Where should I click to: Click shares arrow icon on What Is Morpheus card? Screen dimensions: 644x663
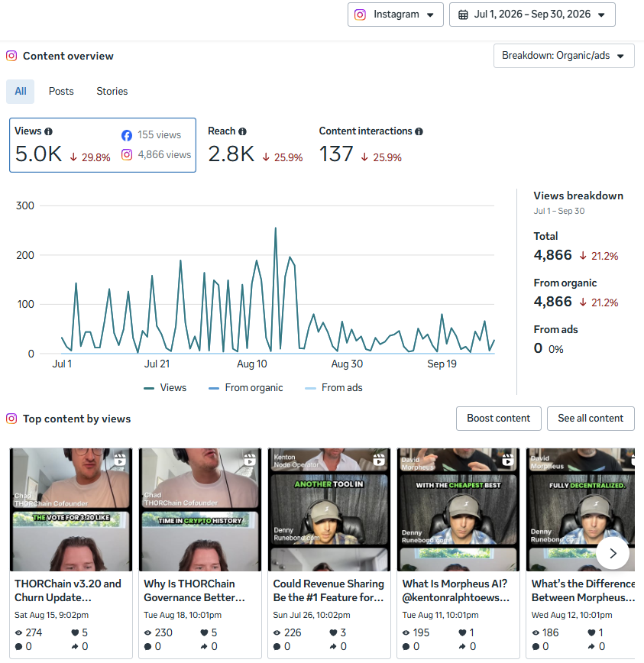click(463, 646)
